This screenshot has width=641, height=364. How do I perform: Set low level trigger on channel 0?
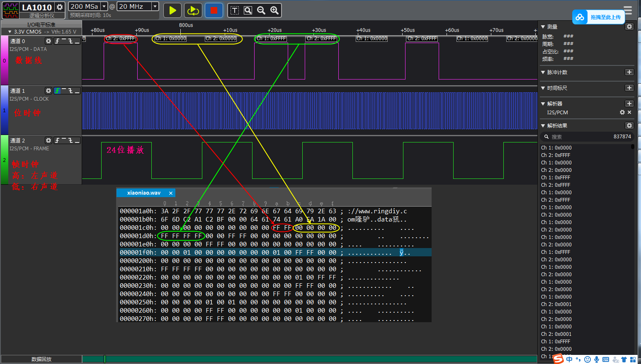[x=77, y=41]
